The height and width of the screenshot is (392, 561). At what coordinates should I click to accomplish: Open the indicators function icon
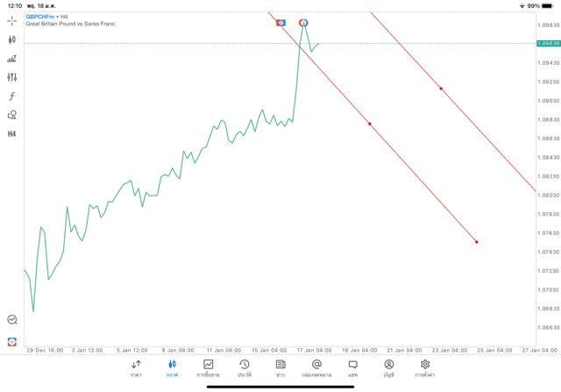tap(11, 96)
